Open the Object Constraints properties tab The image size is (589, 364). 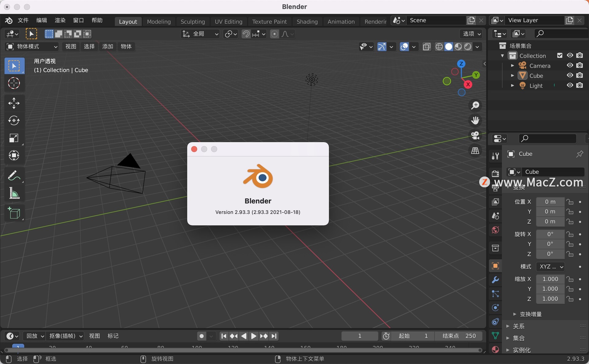point(495,322)
